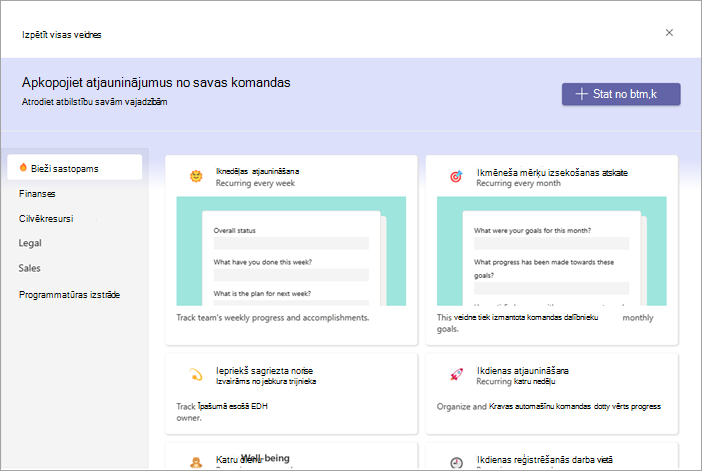
Task: Click the Apkopojiet atjauninājumus no savas komandas heading
Action: (156, 82)
